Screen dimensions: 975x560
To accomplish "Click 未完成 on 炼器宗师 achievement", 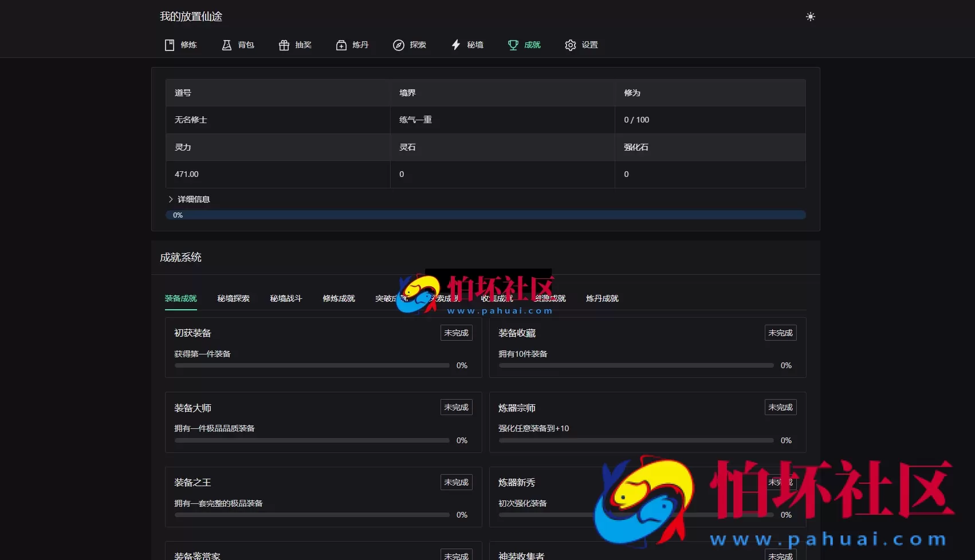I will tap(780, 407).
